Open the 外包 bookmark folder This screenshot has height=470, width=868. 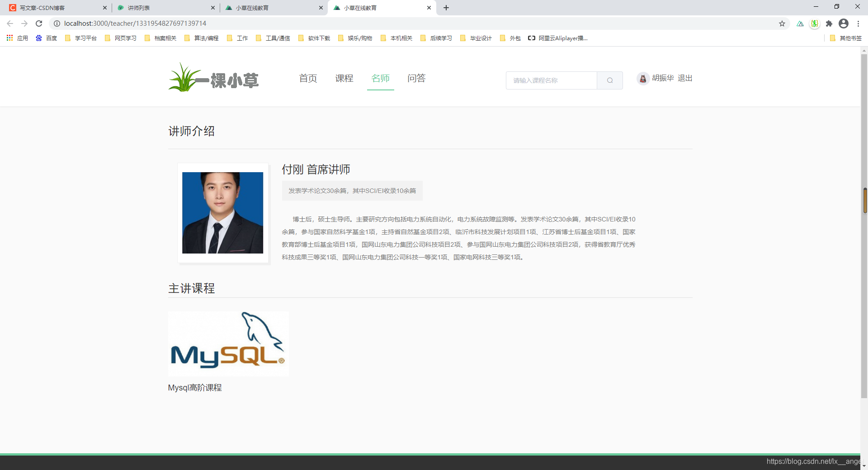(x=510, y=38)
